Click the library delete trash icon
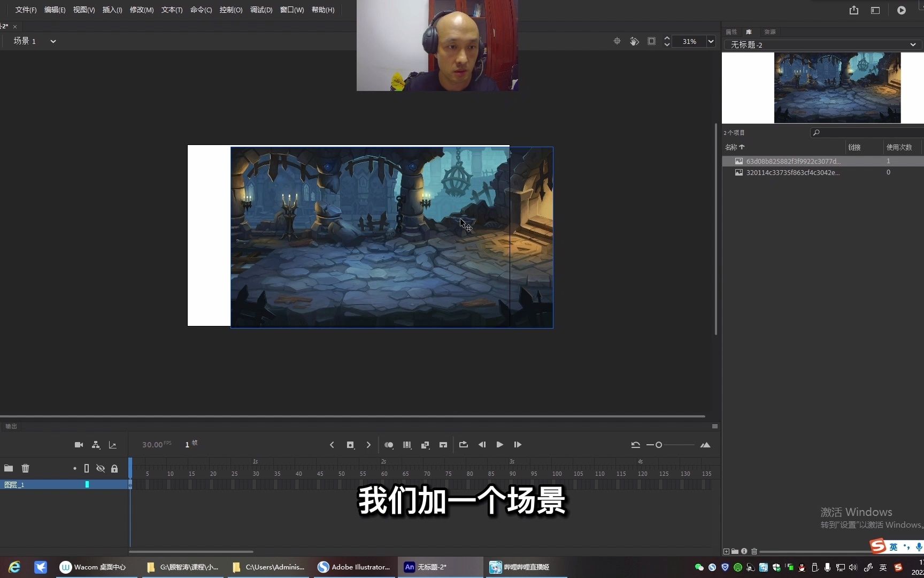 click(x=754, y=551)
